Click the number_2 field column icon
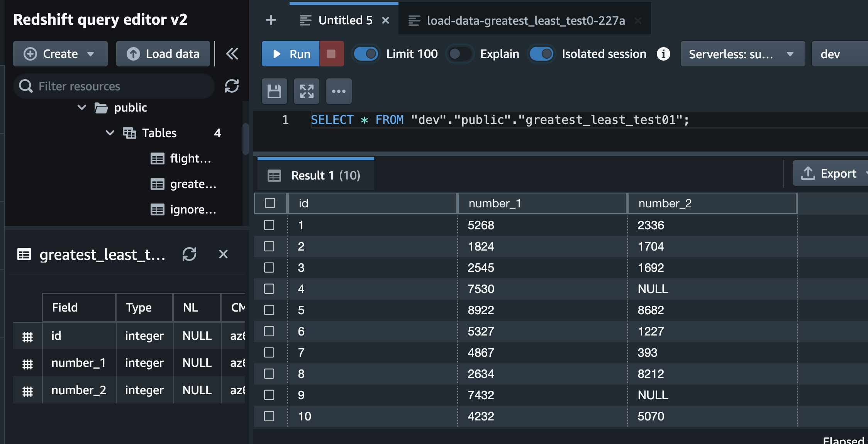The width and height of the screenshot is (868, 444). point(27,391)
